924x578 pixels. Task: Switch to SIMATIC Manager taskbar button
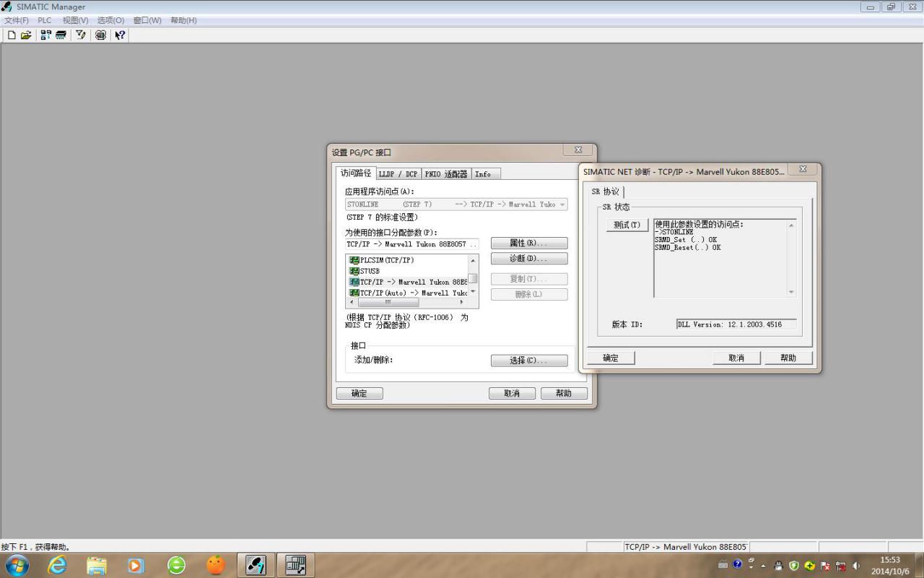coord(256,565)
